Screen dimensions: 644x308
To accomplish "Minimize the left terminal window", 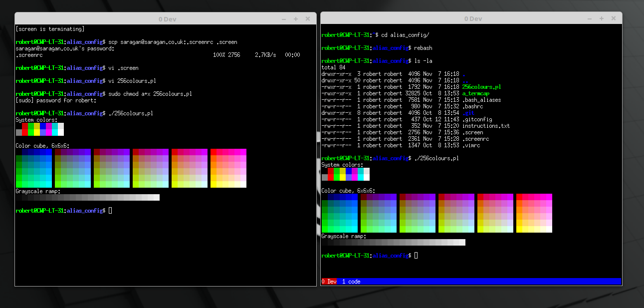I will pos(284,19).
